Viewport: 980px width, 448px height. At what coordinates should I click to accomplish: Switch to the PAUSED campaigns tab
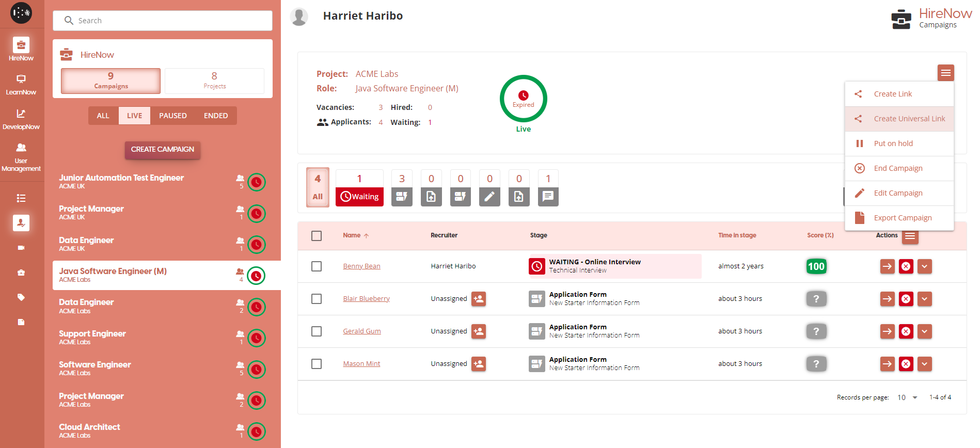(172, 116)
